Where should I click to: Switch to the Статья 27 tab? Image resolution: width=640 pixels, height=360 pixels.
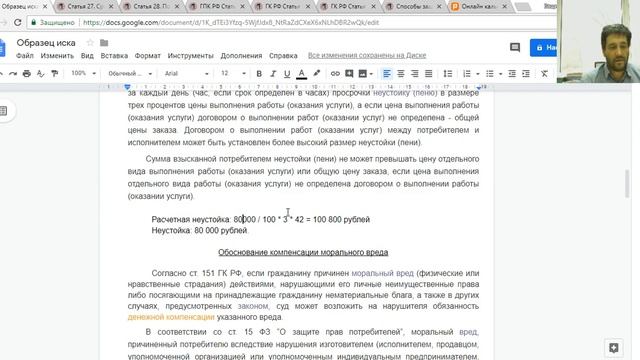pos(85,7)
